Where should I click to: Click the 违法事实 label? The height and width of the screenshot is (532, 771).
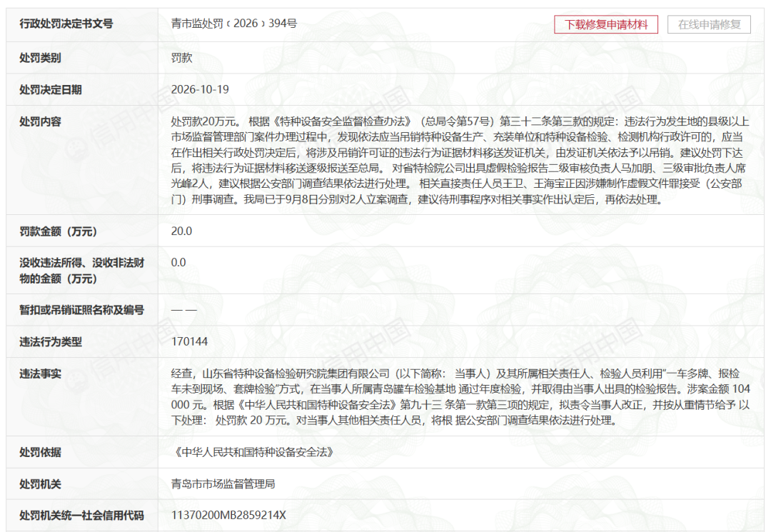(40, 373)
